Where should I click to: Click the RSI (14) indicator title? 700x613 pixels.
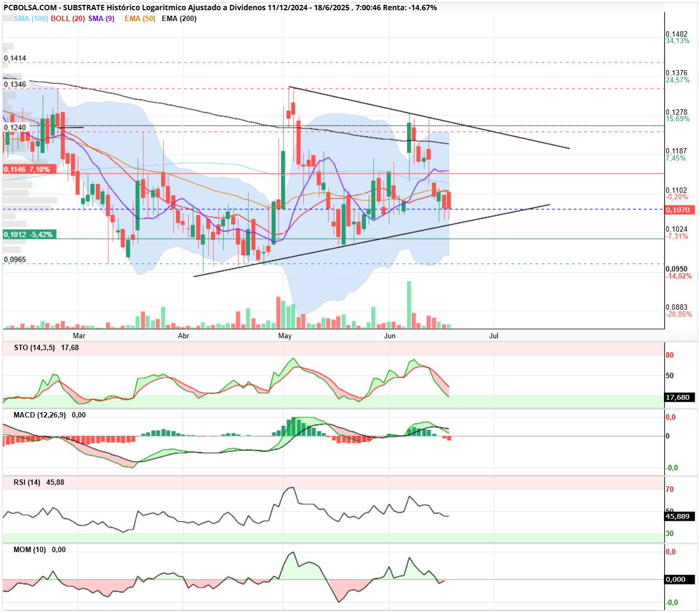pyautogui.click(x=27, y=482)
